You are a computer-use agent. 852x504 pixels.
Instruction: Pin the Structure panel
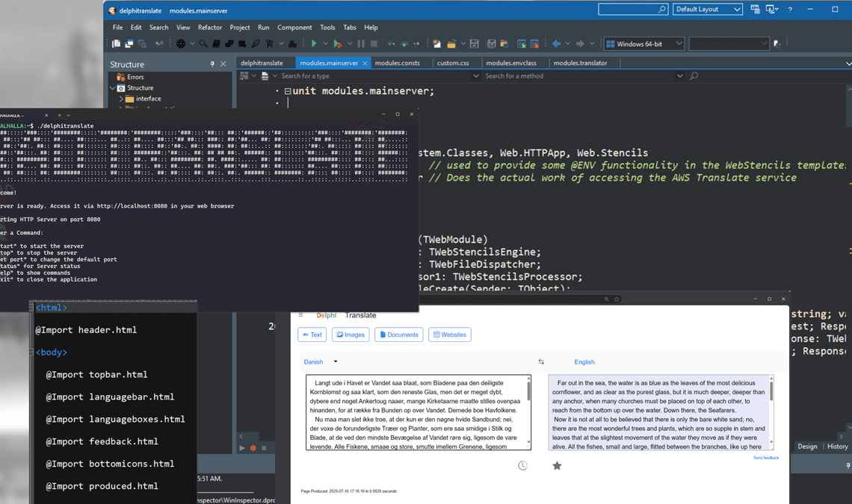(x=212, y=64)
